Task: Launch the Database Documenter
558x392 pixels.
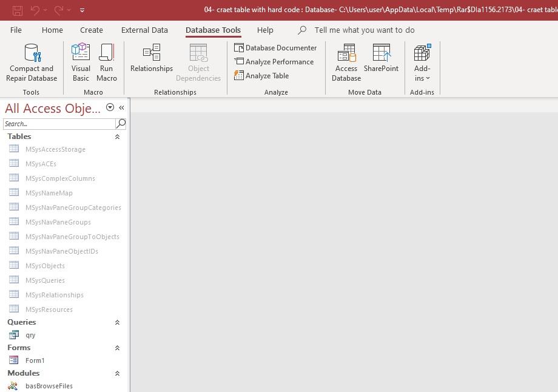Action: 275,48
